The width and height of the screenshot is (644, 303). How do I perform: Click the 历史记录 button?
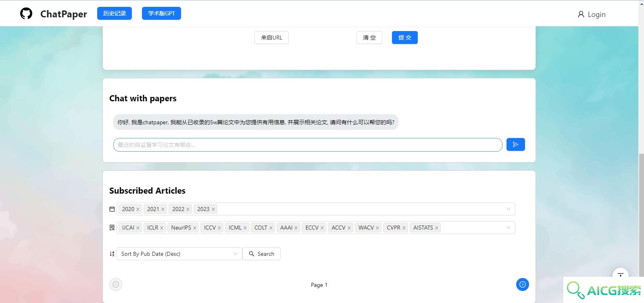coord(115,13)
